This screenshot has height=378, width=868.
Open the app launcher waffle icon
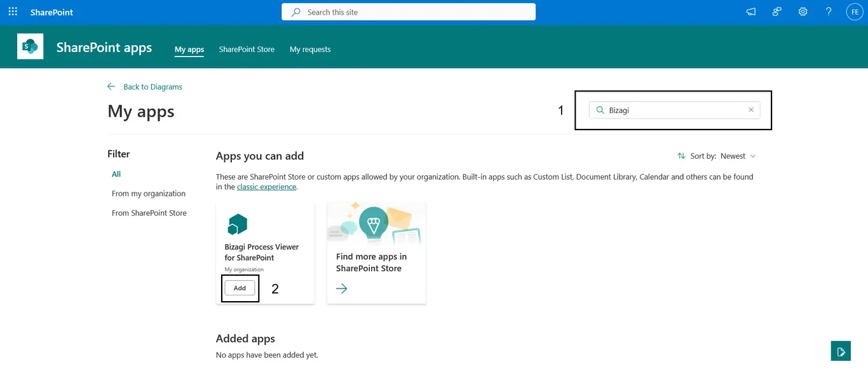coord(13,12)
